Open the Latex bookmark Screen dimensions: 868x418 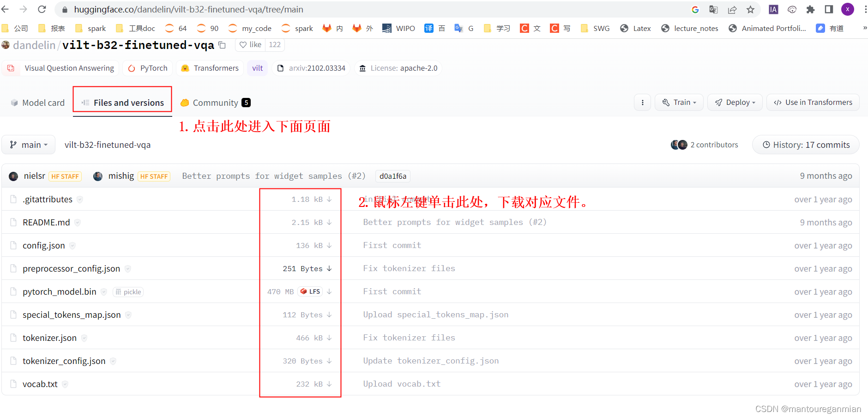(635, 28)
